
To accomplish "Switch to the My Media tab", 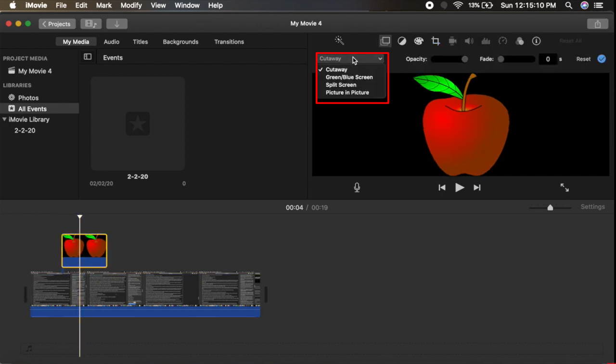I will pyautogui.click(x=76, y=42).
